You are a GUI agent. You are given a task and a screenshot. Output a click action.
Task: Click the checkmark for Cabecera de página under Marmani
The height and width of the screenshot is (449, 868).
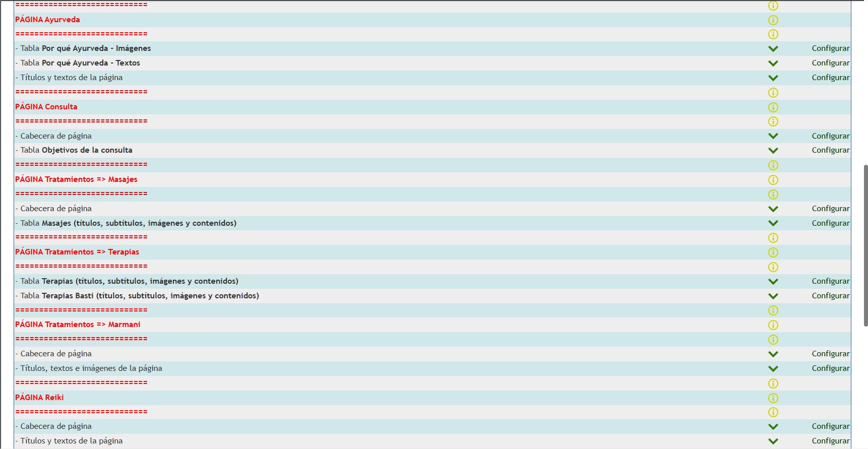click(773, 354)
